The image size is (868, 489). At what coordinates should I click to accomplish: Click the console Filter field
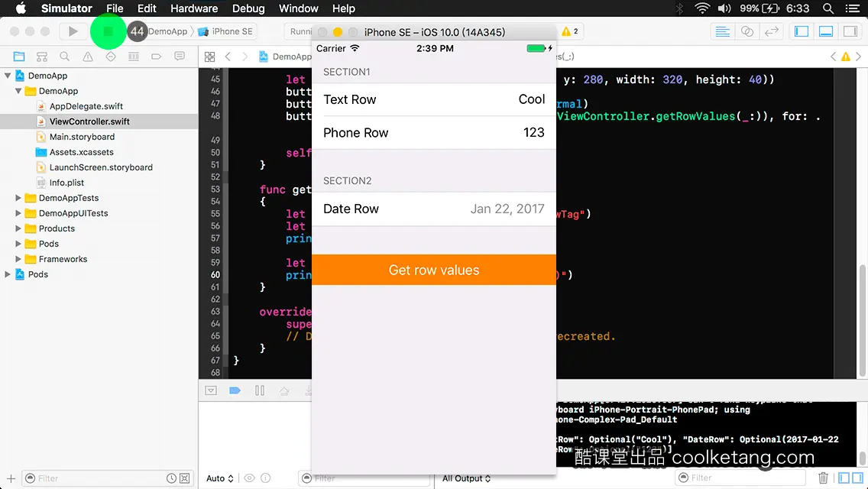(741, 478)
